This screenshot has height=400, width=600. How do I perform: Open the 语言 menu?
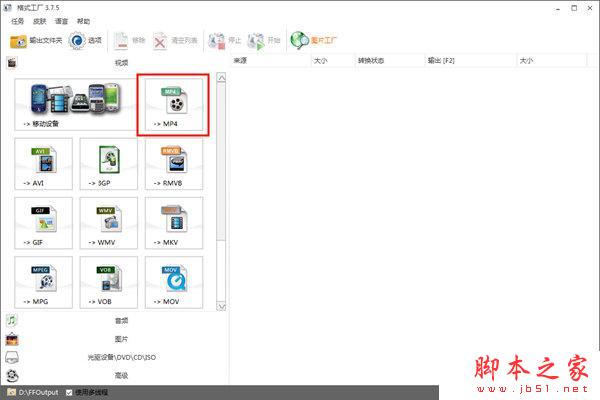pos(61,21)
